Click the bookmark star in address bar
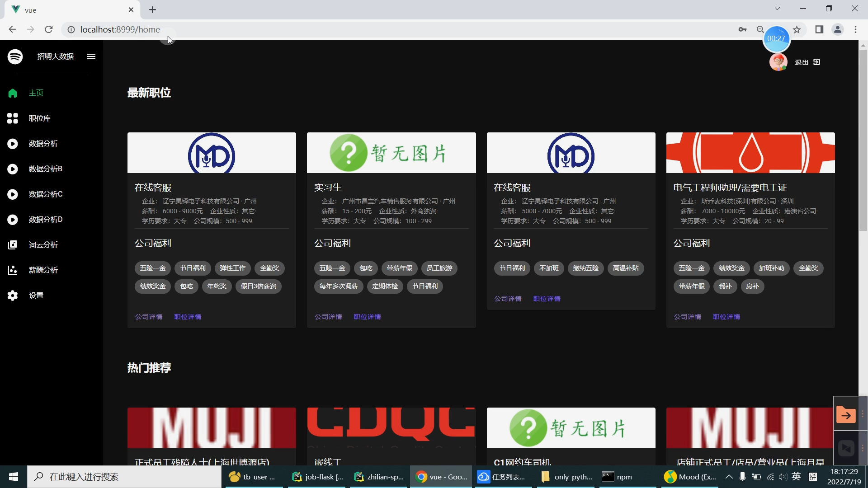868x488 pixels. (797, 29)
